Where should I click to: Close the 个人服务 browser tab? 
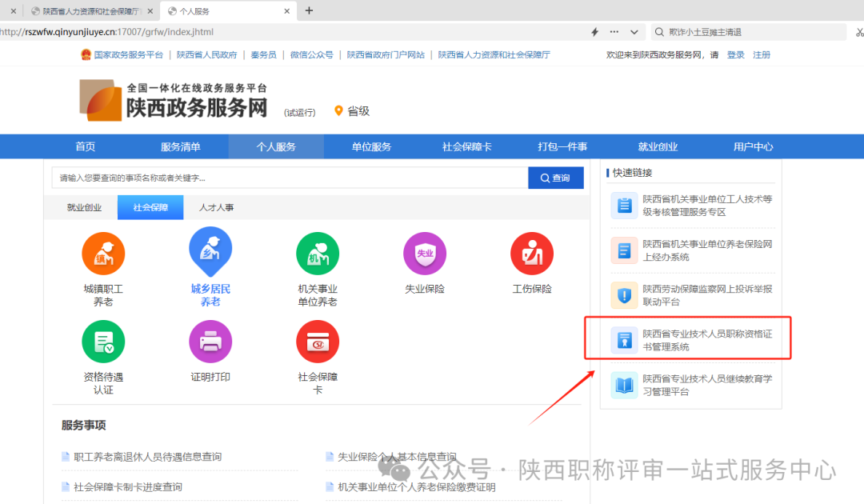point(286,11)
